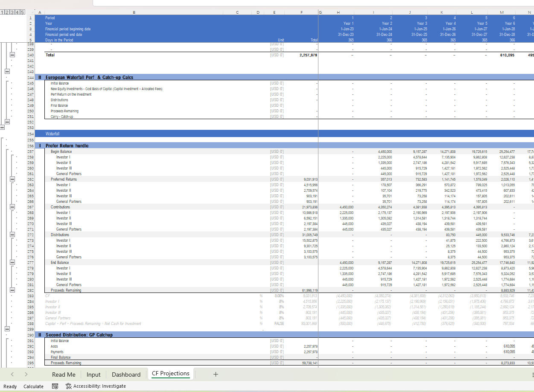
Task: Open the Read Me sheet tab
Action: [x=64, y=374]
